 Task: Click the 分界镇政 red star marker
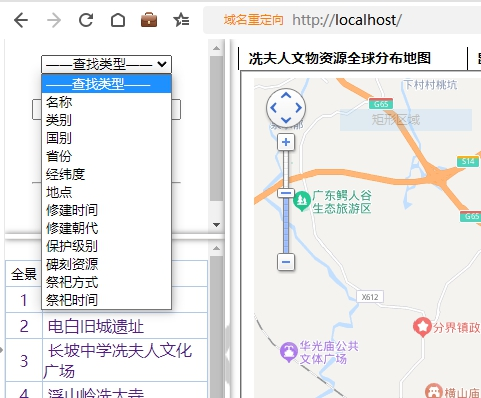[422, 327]
